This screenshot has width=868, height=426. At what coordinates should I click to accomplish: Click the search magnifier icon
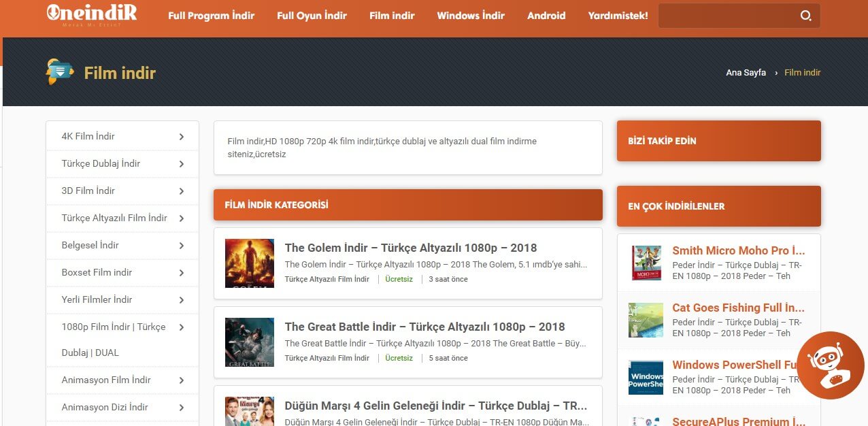[806, 16]
